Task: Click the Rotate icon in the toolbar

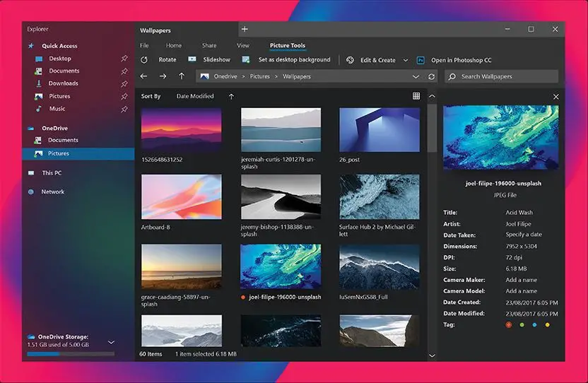Action: click(x=144, y=60)
